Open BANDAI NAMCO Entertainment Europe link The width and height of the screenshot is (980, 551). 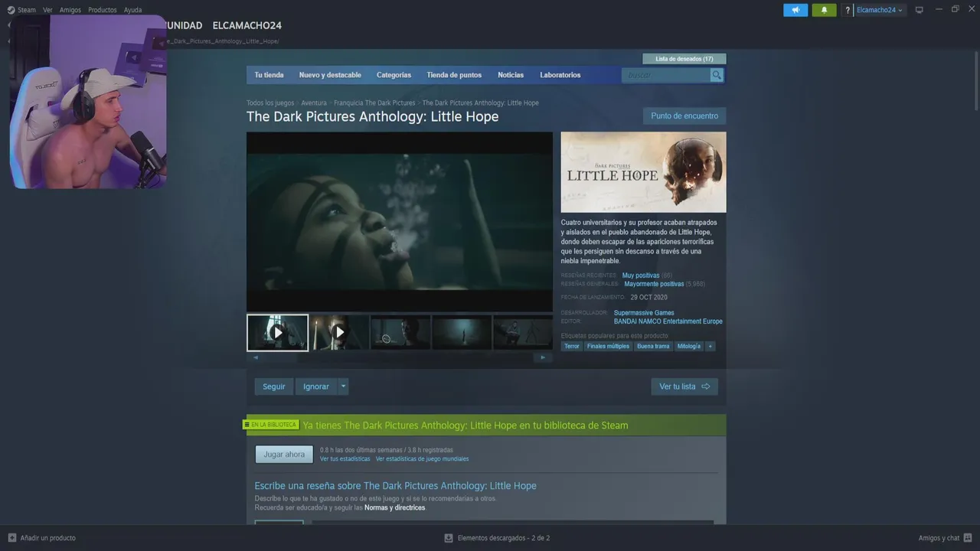click(668, 321)
